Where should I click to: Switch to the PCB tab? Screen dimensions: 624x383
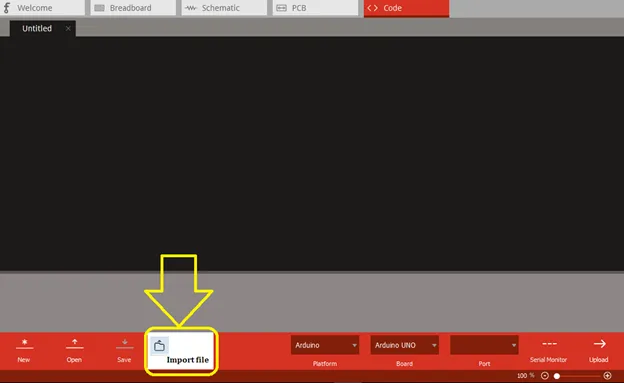coord(315,8)
